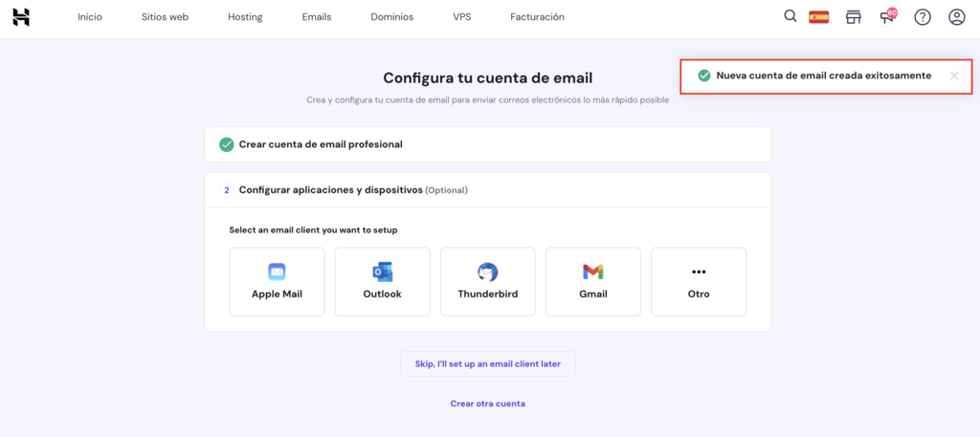Open the marketplace store icon

(x=853, y=17)
